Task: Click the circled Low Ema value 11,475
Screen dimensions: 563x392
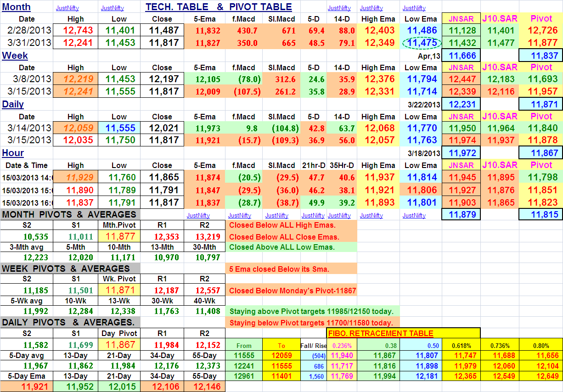Action: [421, 43]
